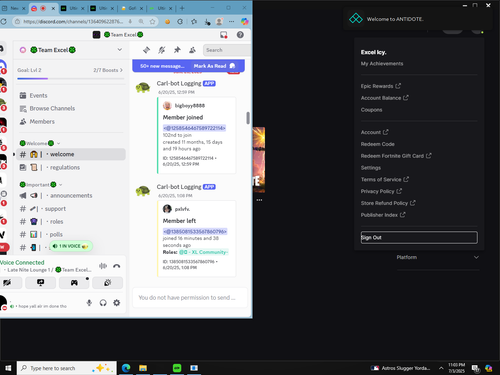Open Store Refund Policy link
Image resolution: width=500 pixels, height=375 pixels.
388,203
